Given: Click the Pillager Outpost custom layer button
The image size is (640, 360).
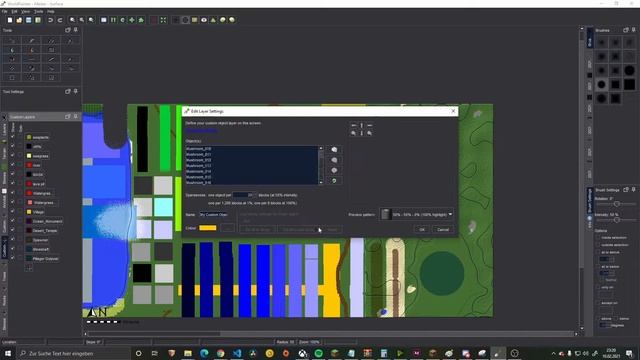Looking at the screenshot, I should (x=43, y=259).
